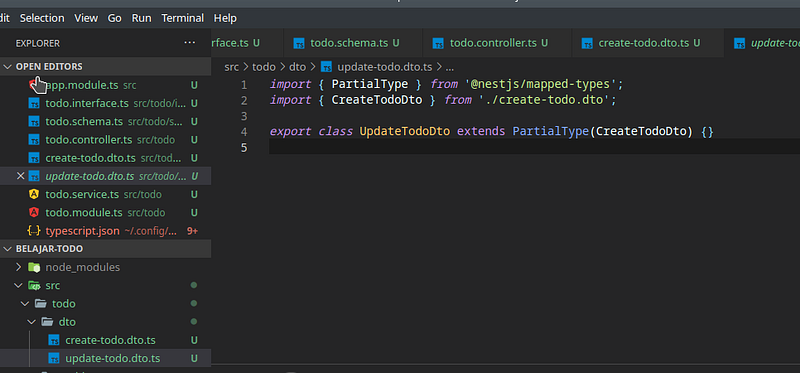This screenshot has height=373, width=800.
Task: Click the PartialType(CreateTodoDto) call on line 4
Action: (603, 132)
